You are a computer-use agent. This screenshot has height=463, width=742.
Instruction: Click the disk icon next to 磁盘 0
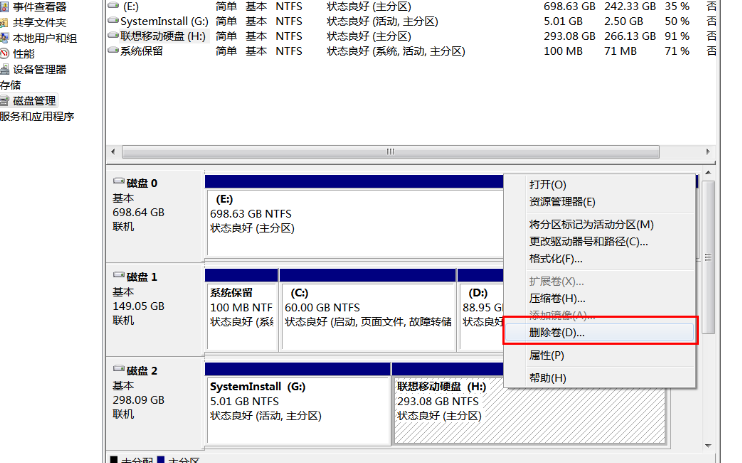coord(119,181)
